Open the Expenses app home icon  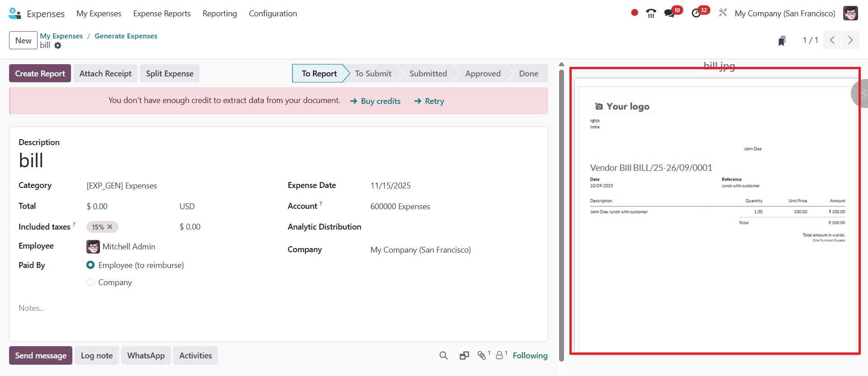pyautogui.click(x=14, y=14)
